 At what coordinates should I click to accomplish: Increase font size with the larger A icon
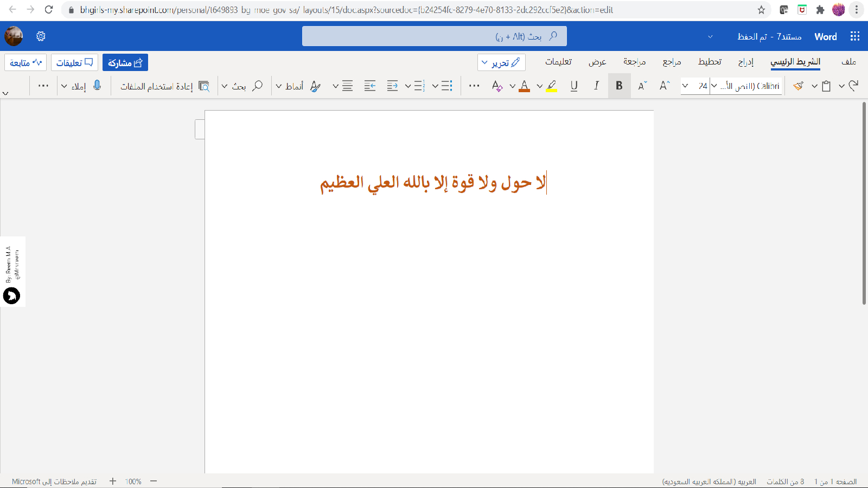[x=665, y=86]
